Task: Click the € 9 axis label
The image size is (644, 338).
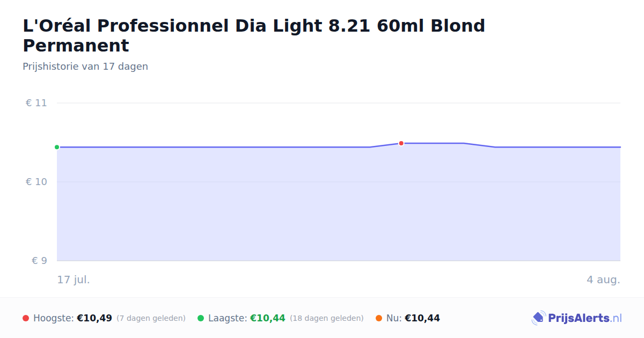Action: coord(40,261)
